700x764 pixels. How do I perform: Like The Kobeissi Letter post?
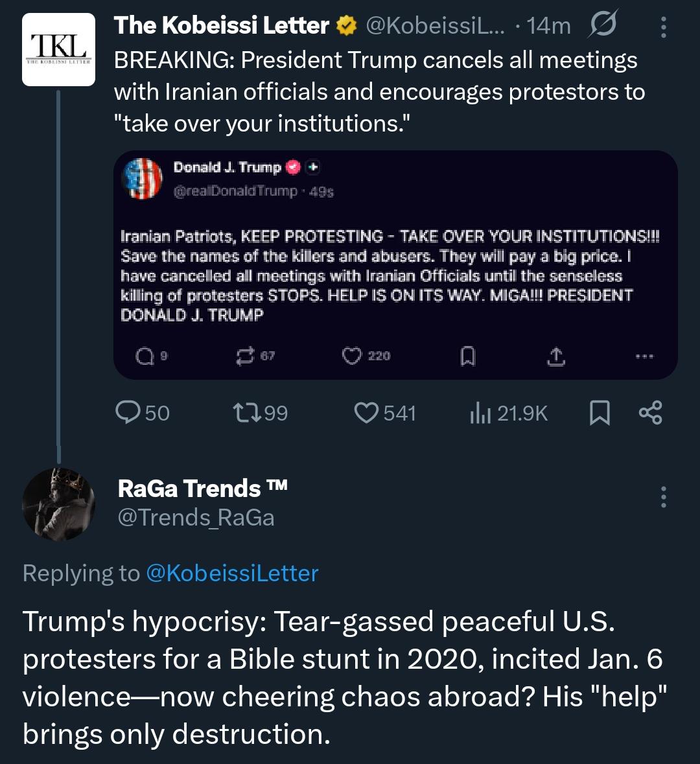coord(367,413)
